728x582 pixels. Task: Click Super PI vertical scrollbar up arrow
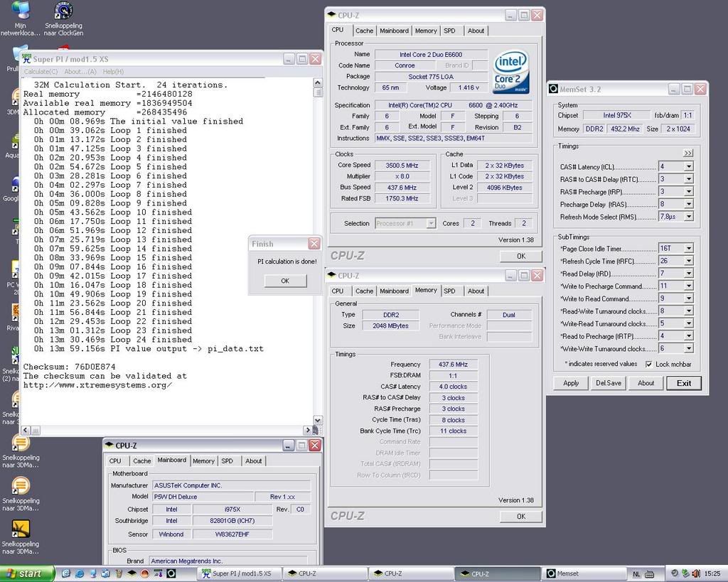click(x=318, y=82)
